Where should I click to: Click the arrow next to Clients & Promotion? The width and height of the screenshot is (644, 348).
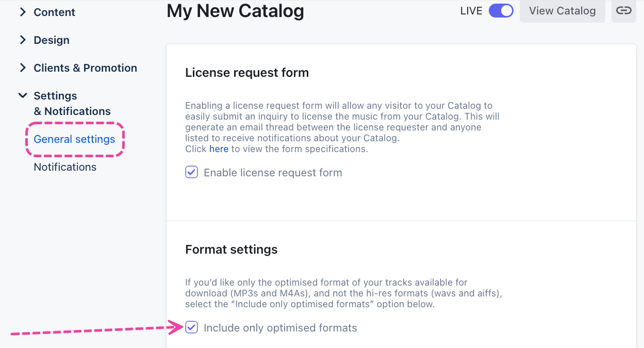pos(23,68)
